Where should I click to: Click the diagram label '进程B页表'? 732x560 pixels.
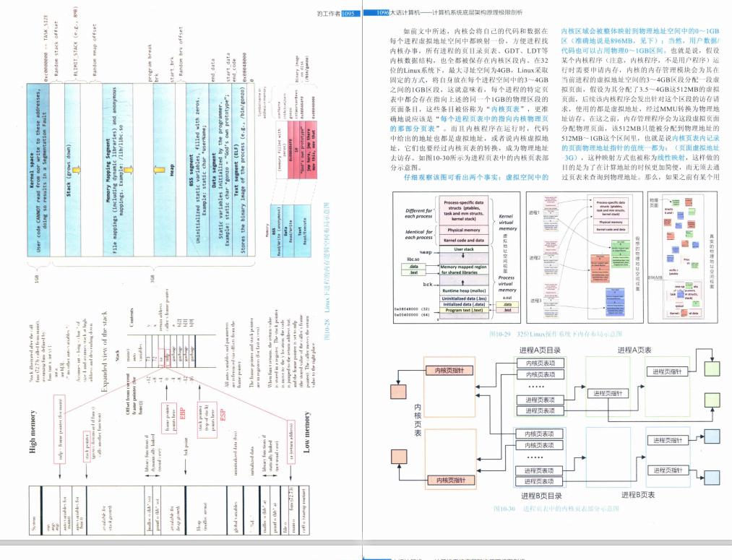(x=637, y=495)
